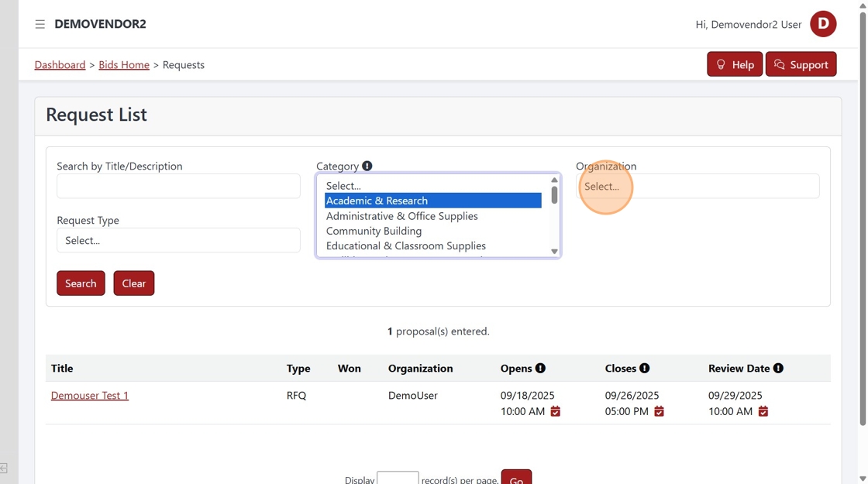Select Academic & Research category
The width and height of the screenshot is (868, 484).
(433, 201)
